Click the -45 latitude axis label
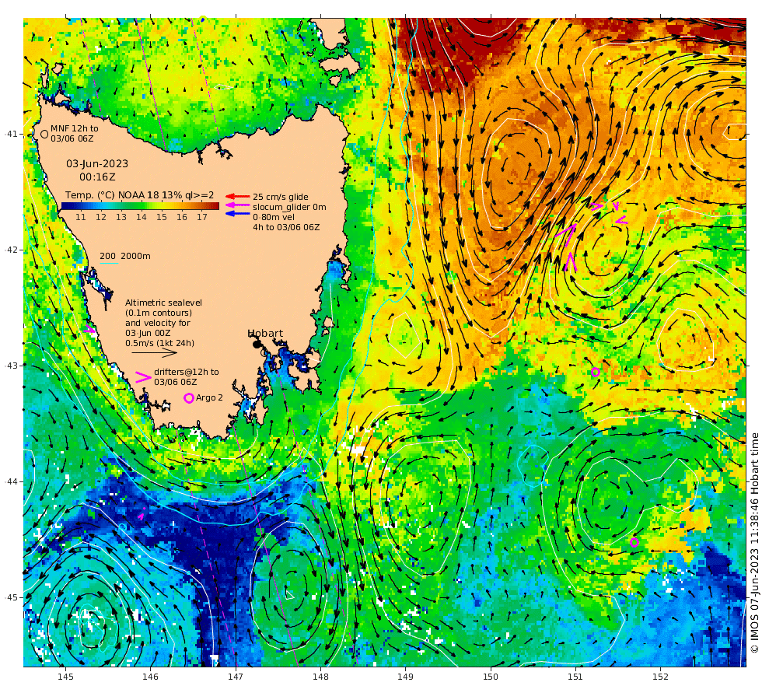Image resolution: width=762 pixels, height=700 pixels. click(10, 597)
